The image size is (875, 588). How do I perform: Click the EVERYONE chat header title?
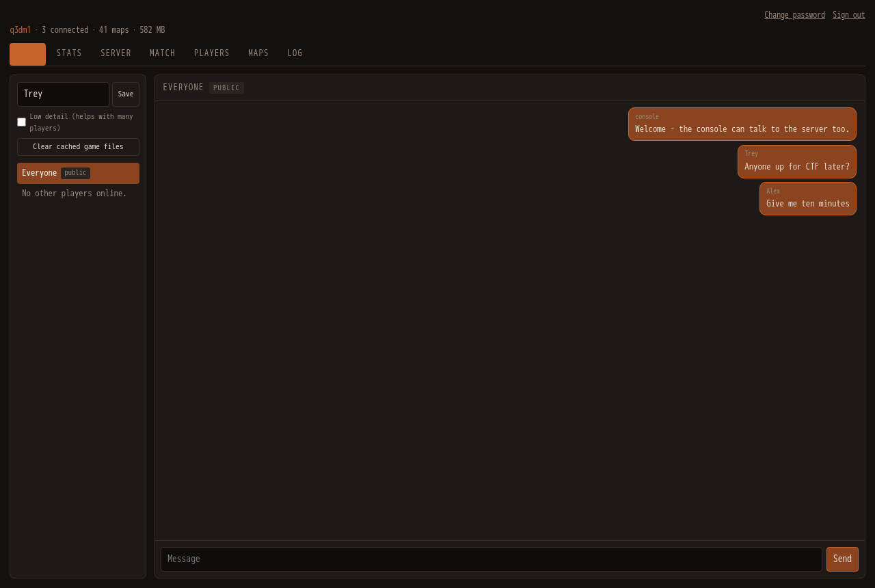click(183, 88)
